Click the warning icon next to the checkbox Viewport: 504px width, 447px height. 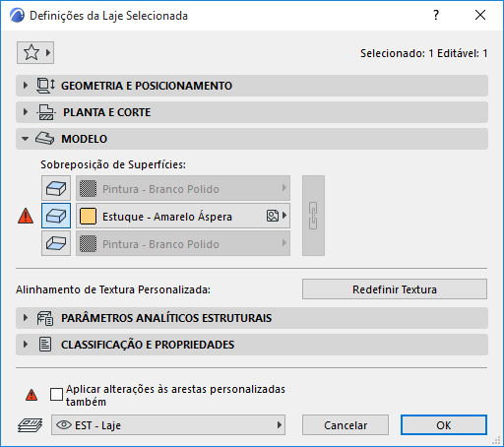(31, 395)
